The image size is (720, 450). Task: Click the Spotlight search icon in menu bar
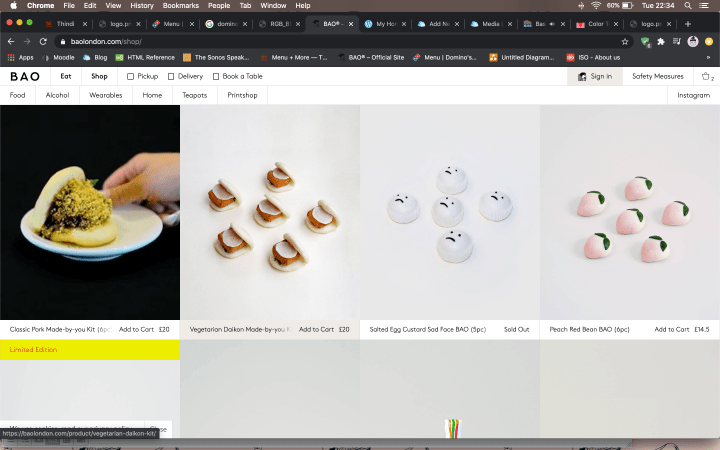coord(689,5)
